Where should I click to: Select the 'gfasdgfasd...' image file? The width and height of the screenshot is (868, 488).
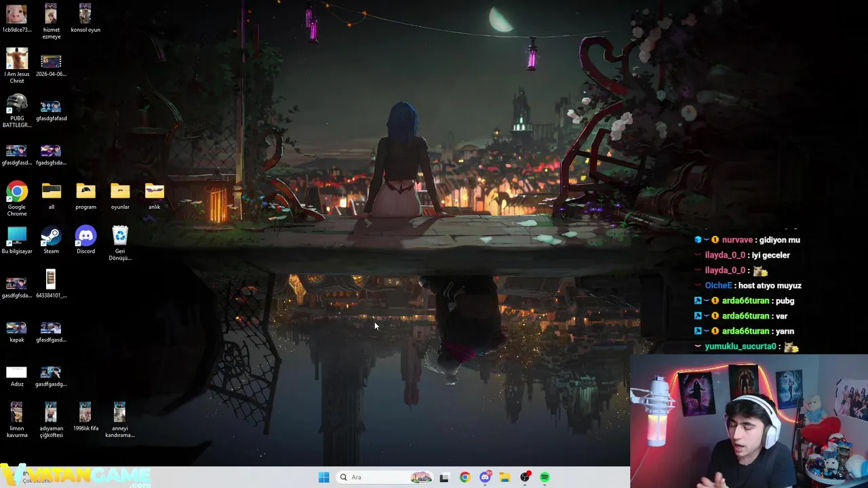[17, 155]
